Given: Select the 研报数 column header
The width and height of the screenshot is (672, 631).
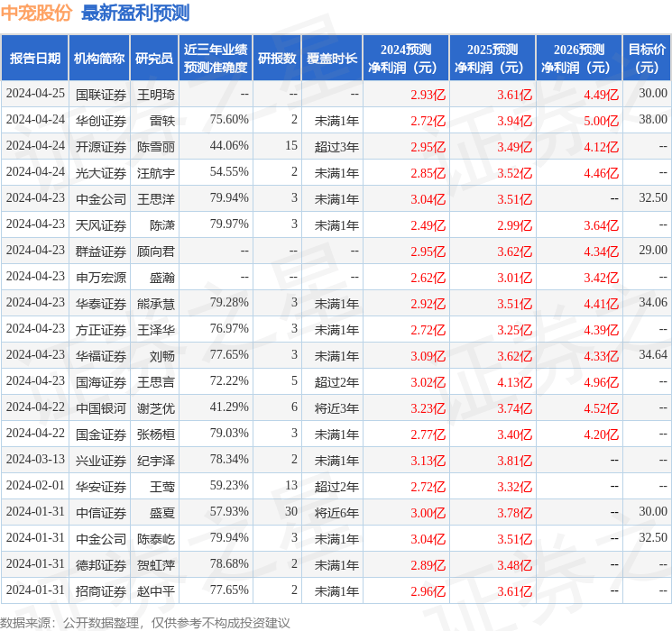Looking at the screenshot, I should [x=277, y=59].
